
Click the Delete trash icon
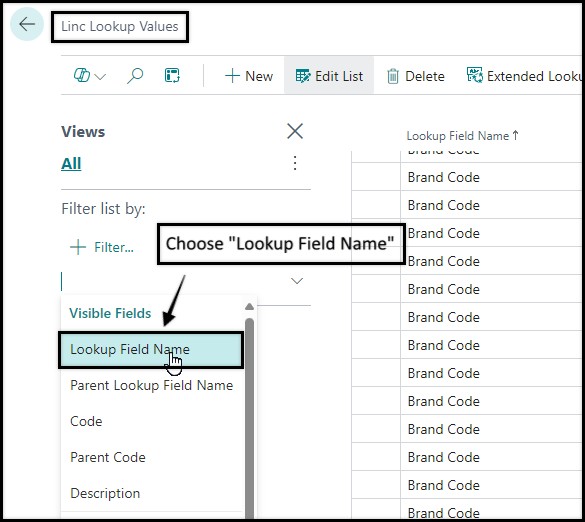[x=416, y=76]
